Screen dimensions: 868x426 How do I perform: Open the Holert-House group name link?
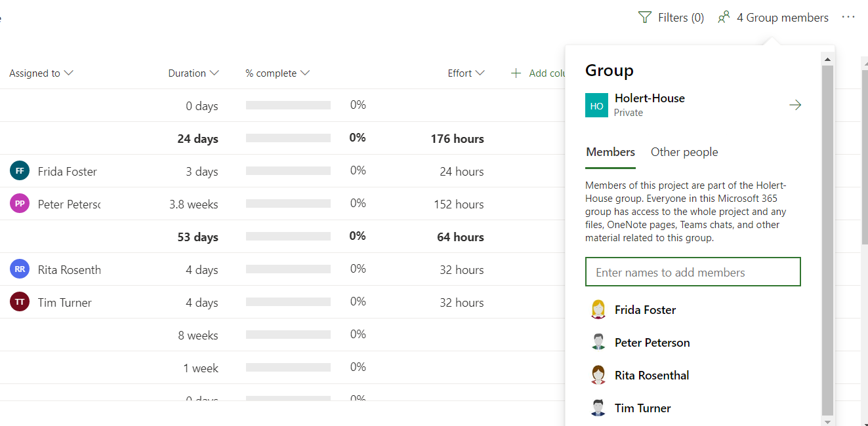point(650,98)
